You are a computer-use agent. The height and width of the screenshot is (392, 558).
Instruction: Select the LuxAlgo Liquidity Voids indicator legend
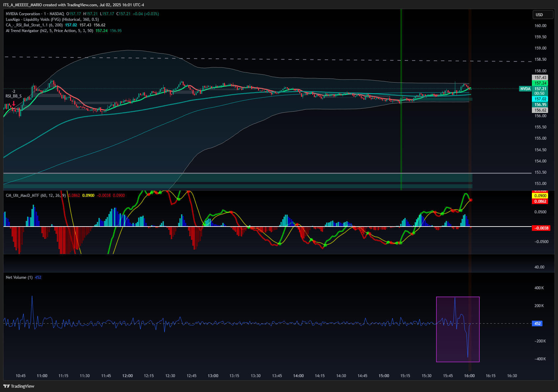click(x=52, y=19)
